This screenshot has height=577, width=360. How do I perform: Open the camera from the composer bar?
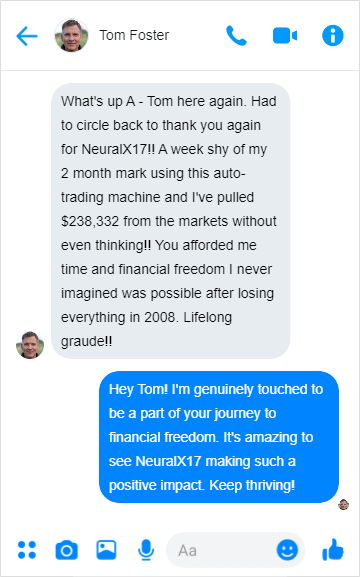67,550
